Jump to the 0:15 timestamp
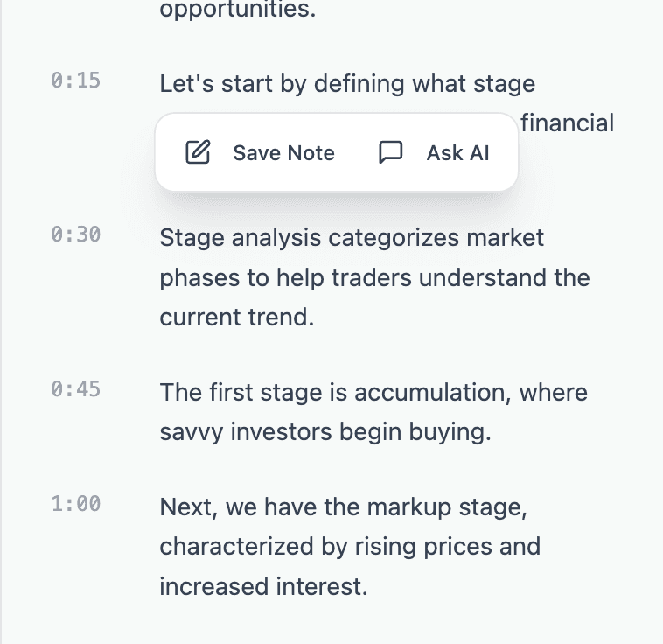The width and height of the screenshot is (663, 644). tap(76, 80)
